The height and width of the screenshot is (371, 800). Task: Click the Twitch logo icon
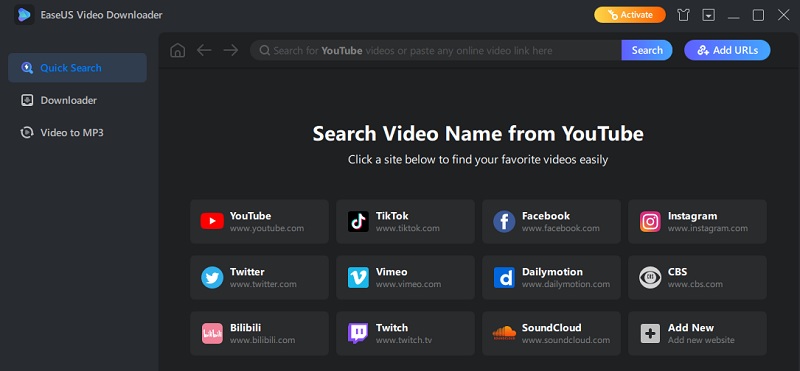tap(358, 333)
